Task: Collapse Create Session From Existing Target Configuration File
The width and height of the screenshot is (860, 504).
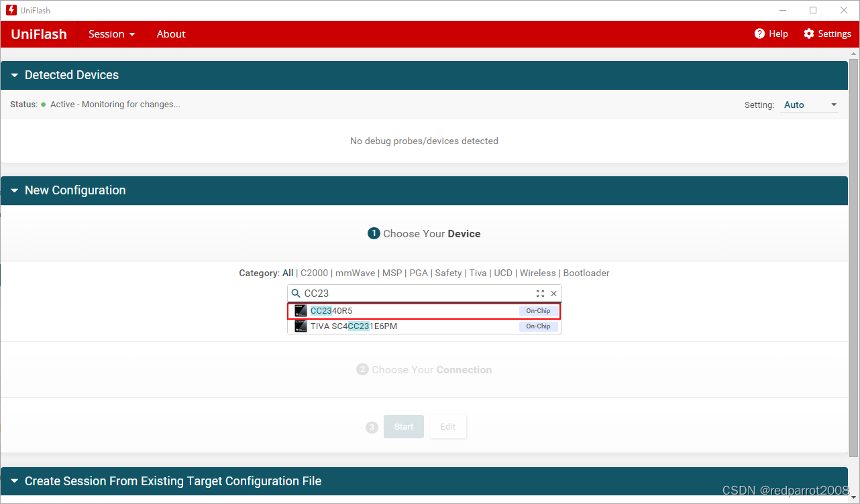Action: [x=15, y=482]
